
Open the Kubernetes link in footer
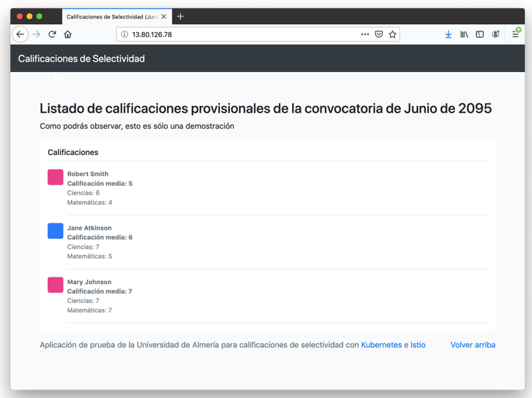click(x=381, y=345)
